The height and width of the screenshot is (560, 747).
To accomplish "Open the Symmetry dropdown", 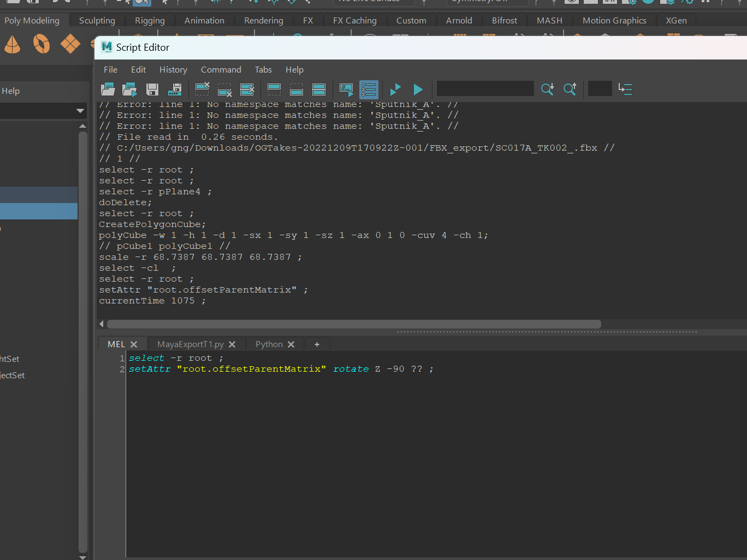I will (x=486, y=2).
